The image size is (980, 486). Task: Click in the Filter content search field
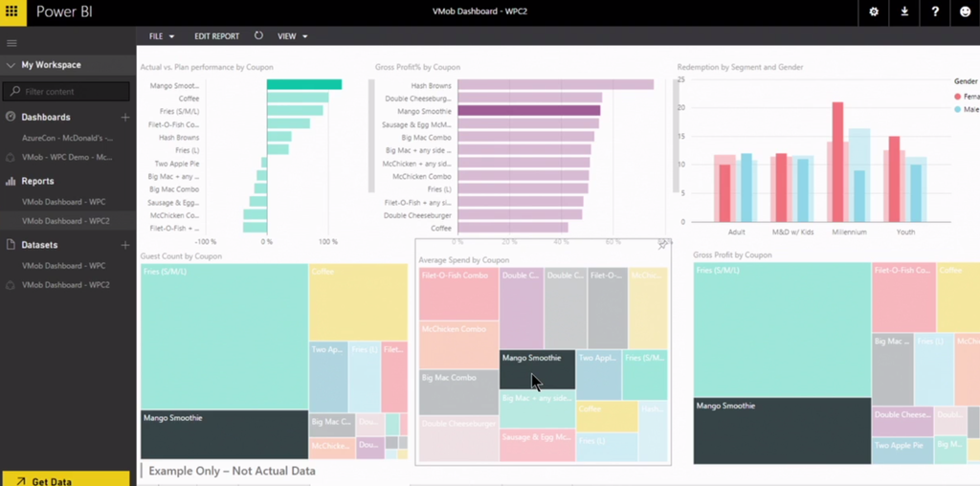pos(66,92)
